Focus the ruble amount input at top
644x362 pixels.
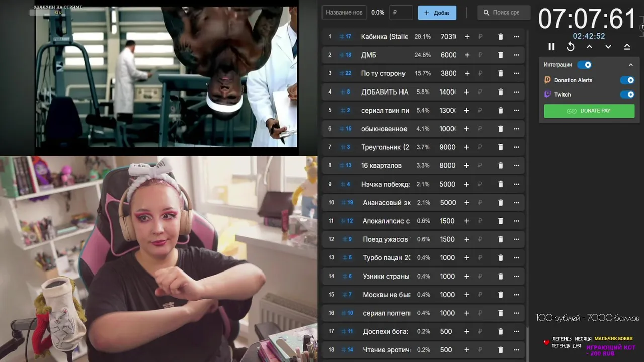point(401,13)
